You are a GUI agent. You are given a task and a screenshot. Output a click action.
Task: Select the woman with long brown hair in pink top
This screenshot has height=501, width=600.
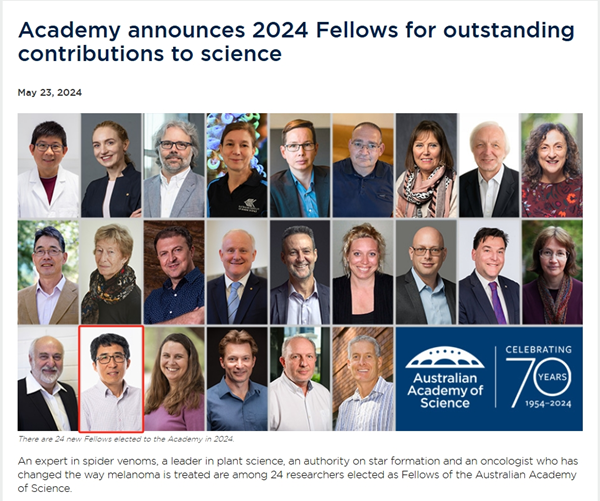coord(173,379)
